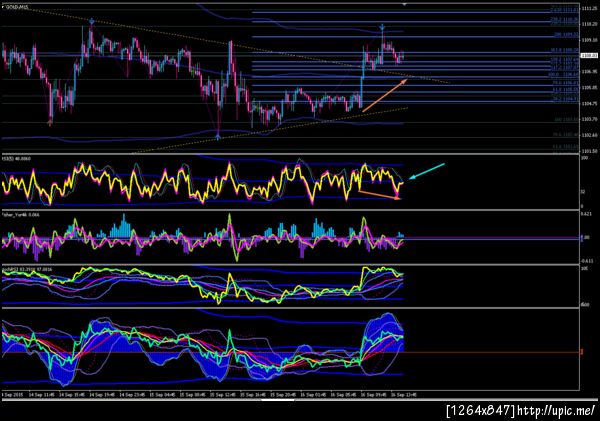Viewport: 600px width, 421px height.
Task: Click the chart shift triangle on top border
Action: click(404, 4)
